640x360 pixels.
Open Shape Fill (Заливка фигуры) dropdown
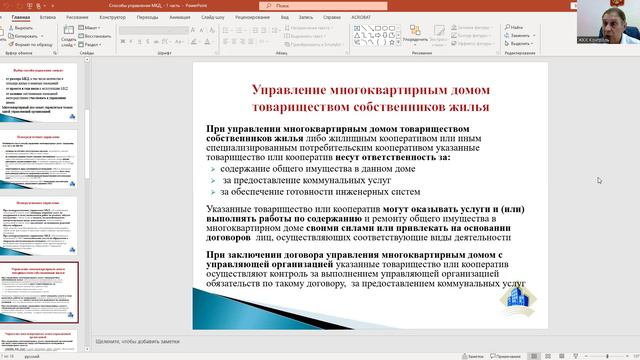(x=472, y=27)
